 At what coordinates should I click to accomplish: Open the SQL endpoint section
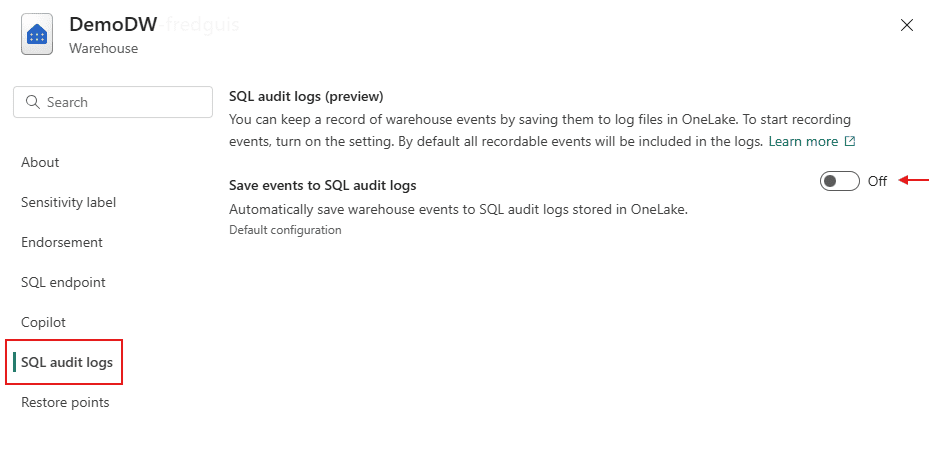(x=63, y=282)
